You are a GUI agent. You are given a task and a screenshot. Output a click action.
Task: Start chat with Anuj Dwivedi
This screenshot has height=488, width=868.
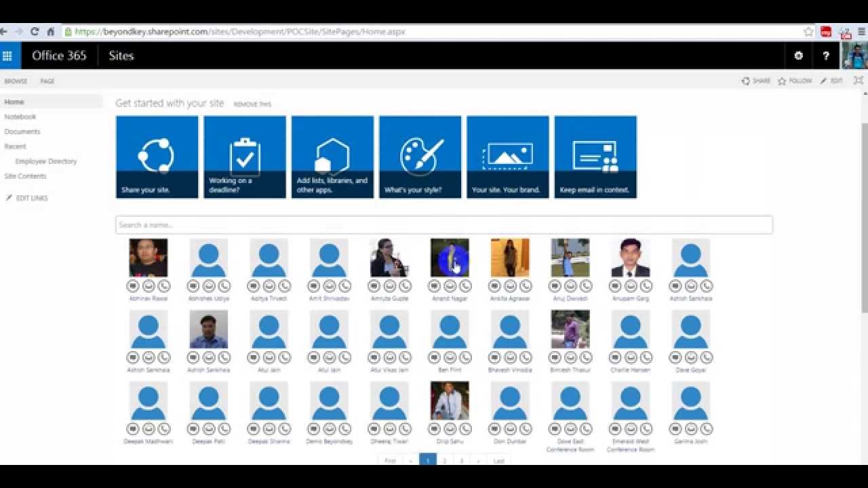[555, 286]
